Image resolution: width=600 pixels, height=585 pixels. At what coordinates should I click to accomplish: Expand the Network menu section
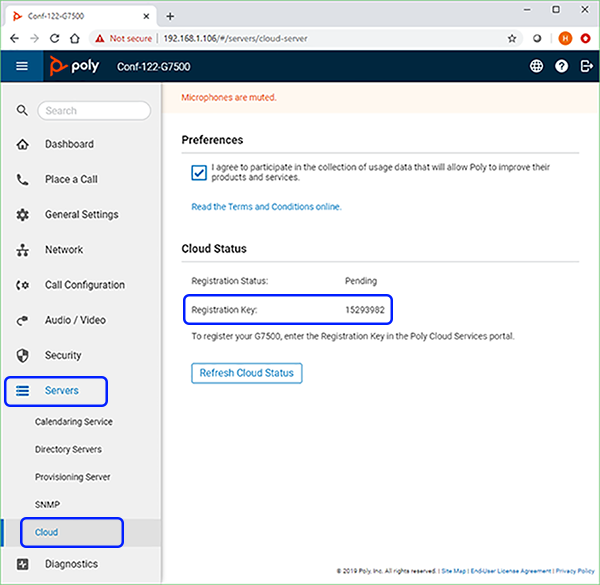[x=63, y=250]
